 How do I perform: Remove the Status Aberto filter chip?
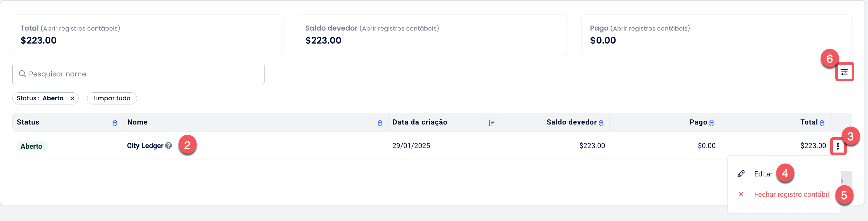tap(72, 98)
